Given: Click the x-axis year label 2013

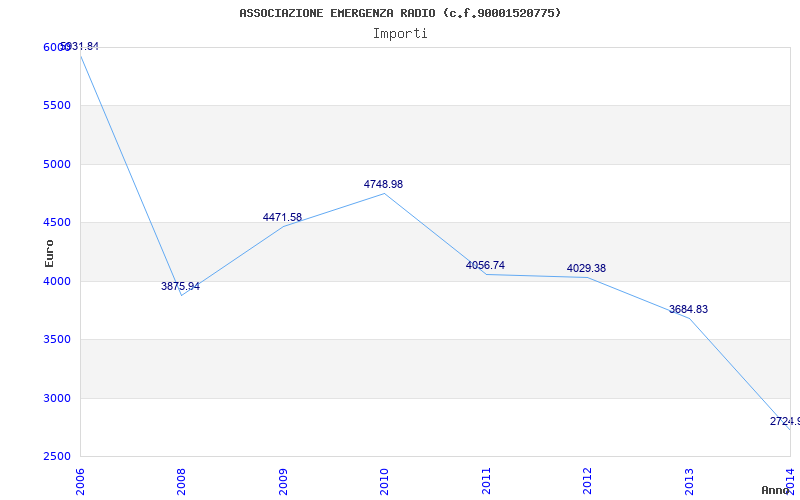Looking at the screenshot, I should [689, 481].
